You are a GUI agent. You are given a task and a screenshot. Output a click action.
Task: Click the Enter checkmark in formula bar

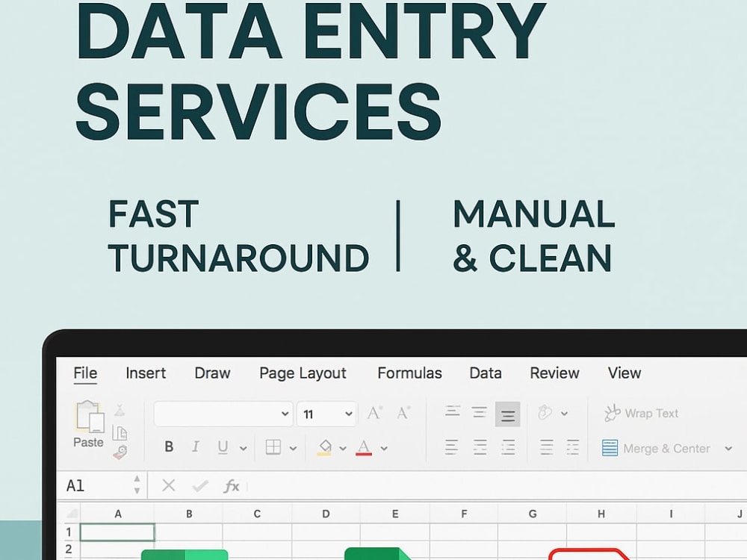pos(200,486)
